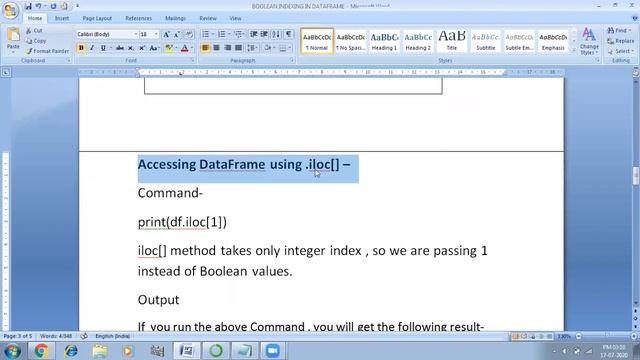Apply red font color

coord(184,48)
